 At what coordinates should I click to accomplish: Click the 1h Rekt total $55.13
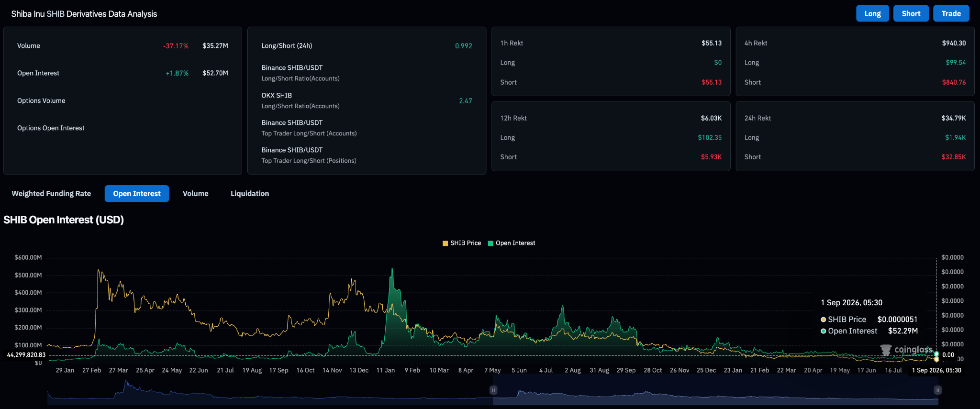pyautogui.click(x=712, y=43)
